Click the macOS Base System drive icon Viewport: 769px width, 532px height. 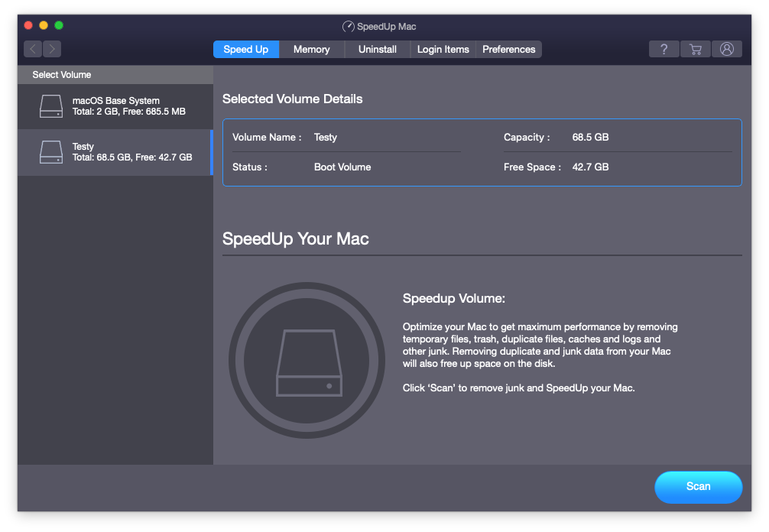point(51,106)
